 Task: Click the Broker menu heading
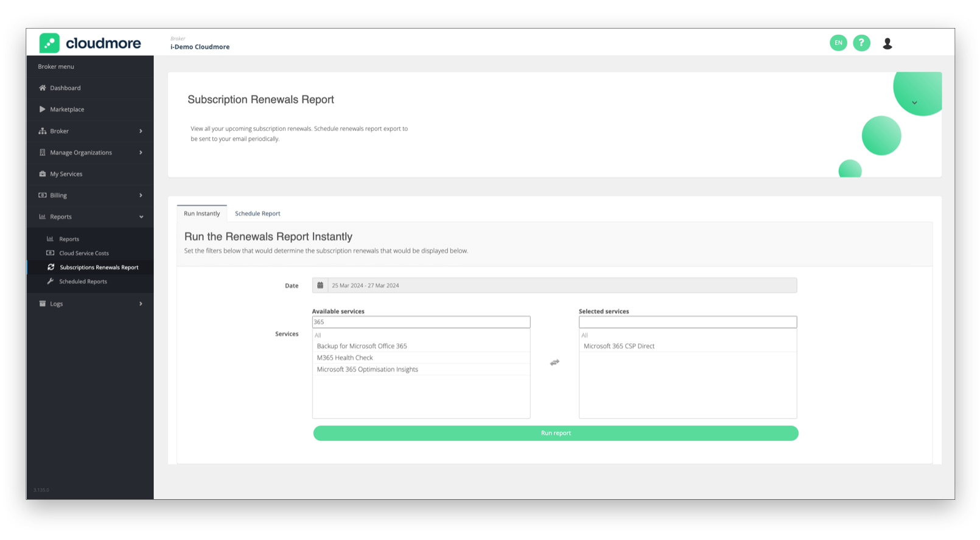click(56, 66)
